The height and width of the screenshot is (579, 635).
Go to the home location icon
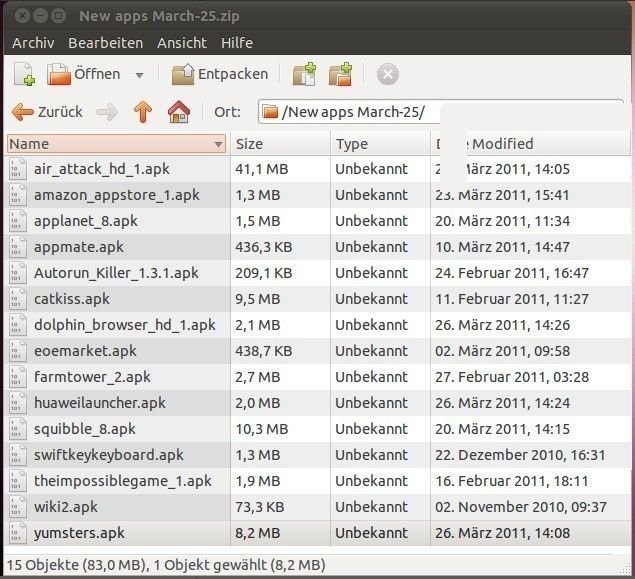point(179,112)
